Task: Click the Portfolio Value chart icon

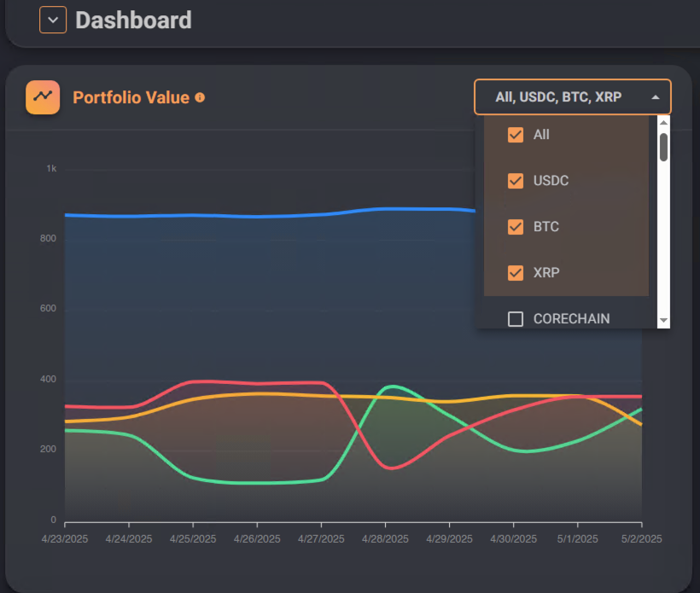Action: (43, 97)
